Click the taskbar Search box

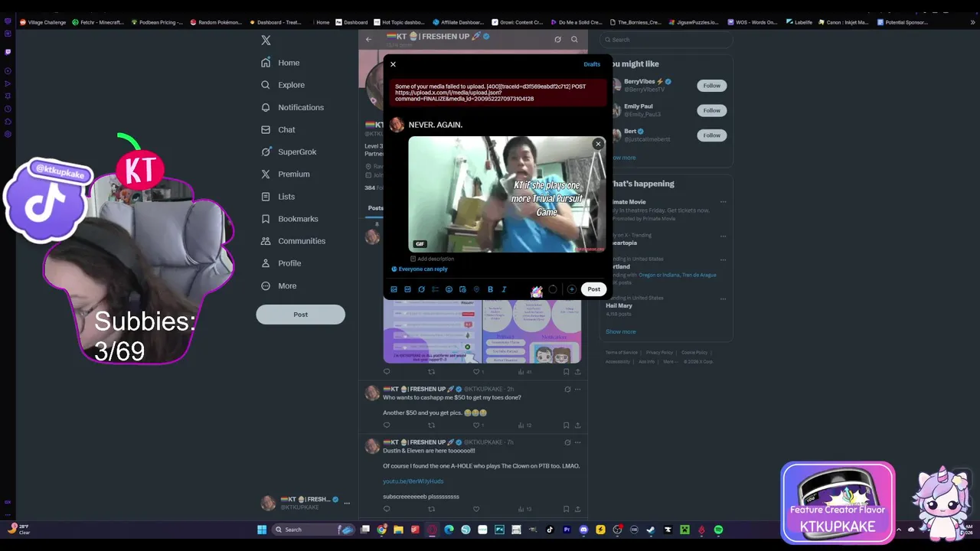pos(314,530)
